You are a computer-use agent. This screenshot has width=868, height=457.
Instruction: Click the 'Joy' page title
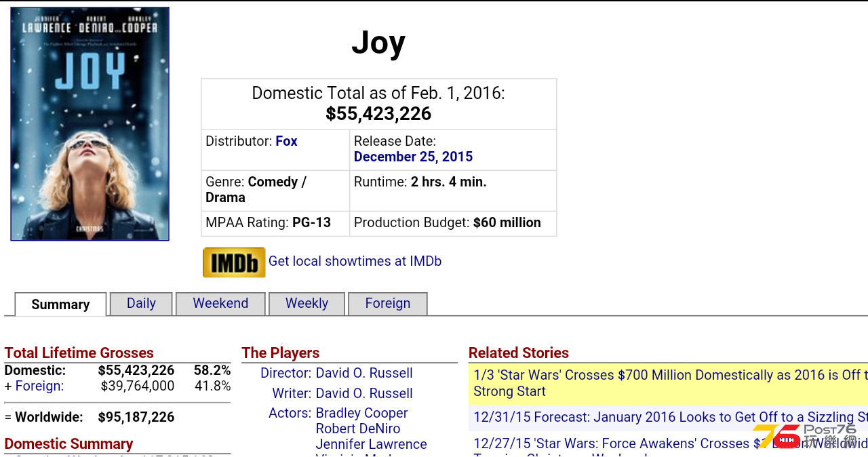(x=378, y=43)
